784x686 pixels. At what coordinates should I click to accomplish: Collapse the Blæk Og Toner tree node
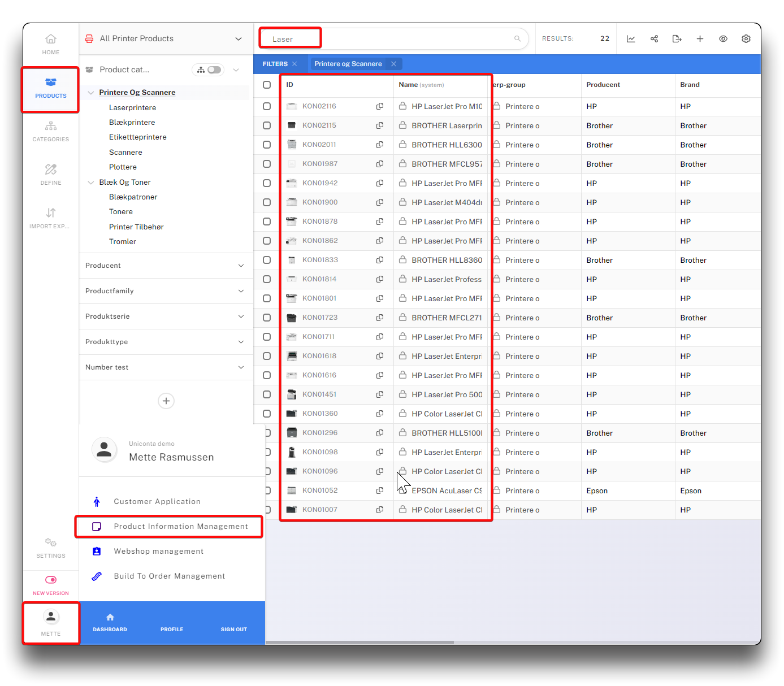(x=91, y=183)
